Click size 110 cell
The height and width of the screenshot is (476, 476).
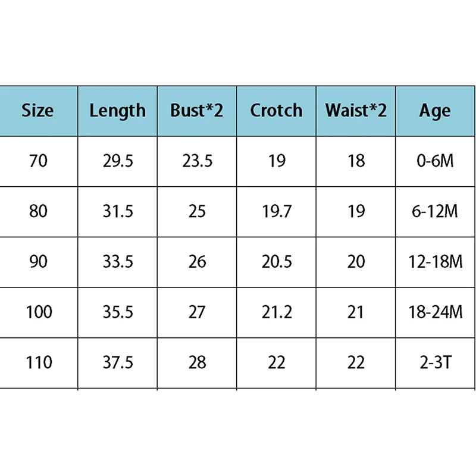point(38,362)
